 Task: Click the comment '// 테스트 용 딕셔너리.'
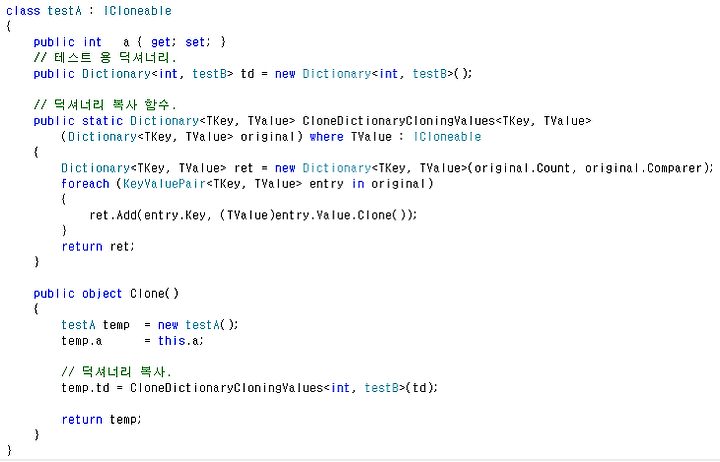pyautogui.click(x=105, y=58)
